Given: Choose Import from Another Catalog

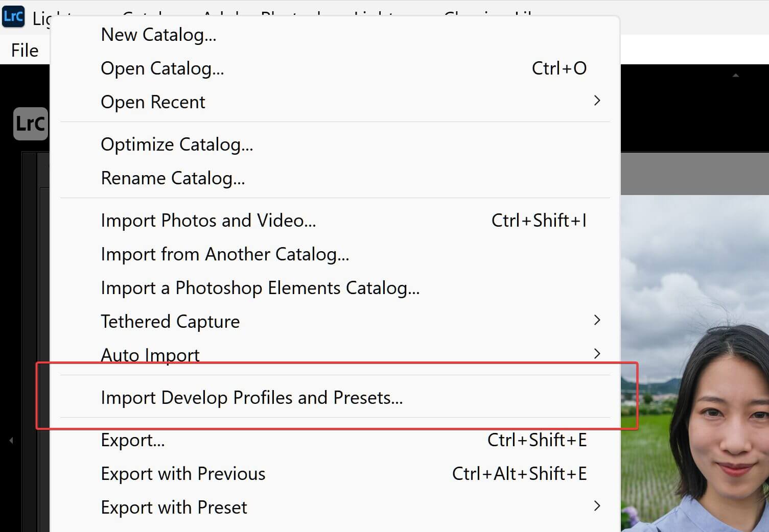Looking at the screenshot, I should 225,254.
